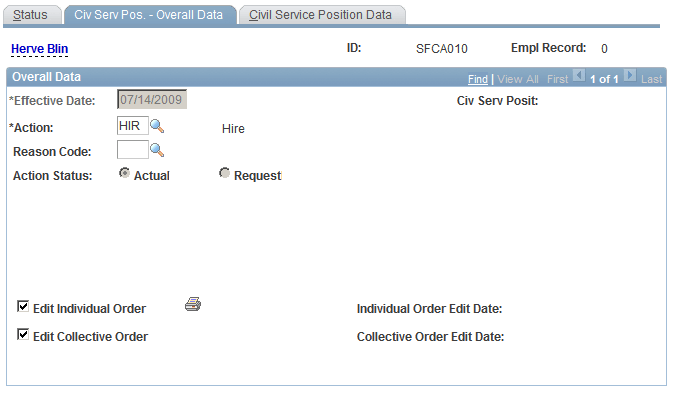Click the printer icon beside Edit Individual Order

pos(193,304)
